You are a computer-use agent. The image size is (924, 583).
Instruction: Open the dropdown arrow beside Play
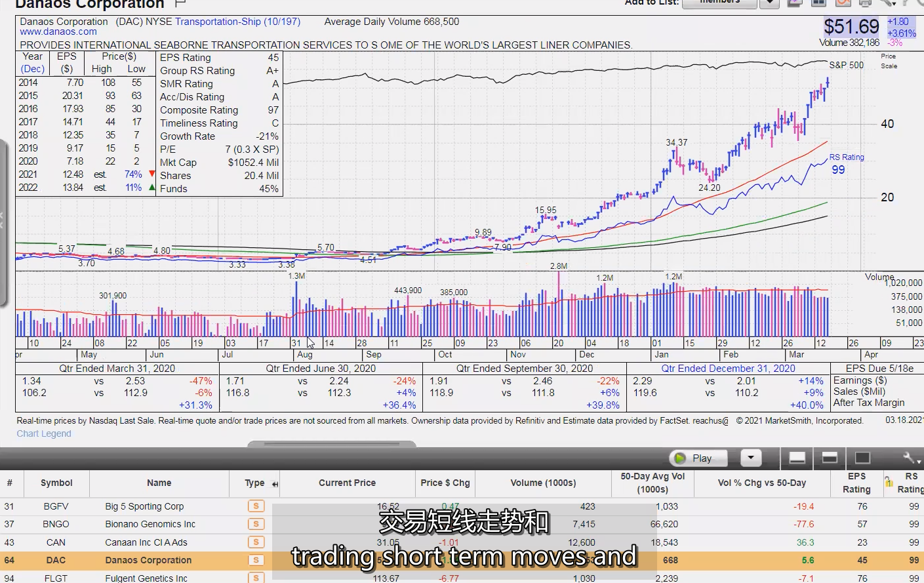tap(751, 458)
